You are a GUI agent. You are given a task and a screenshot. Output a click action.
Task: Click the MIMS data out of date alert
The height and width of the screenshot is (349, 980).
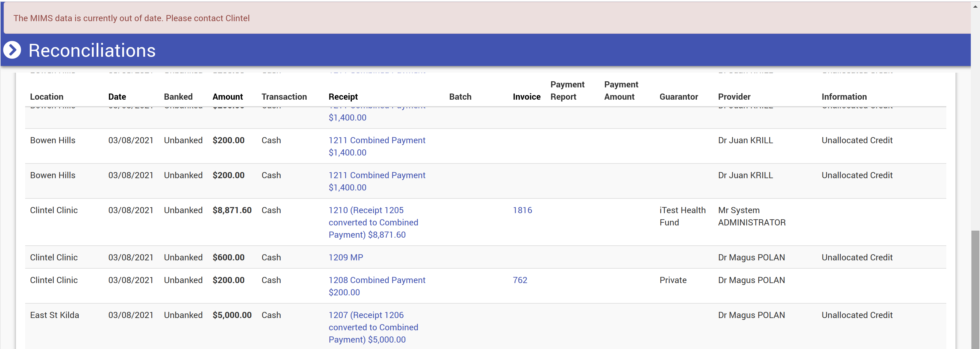pos(132,18)
